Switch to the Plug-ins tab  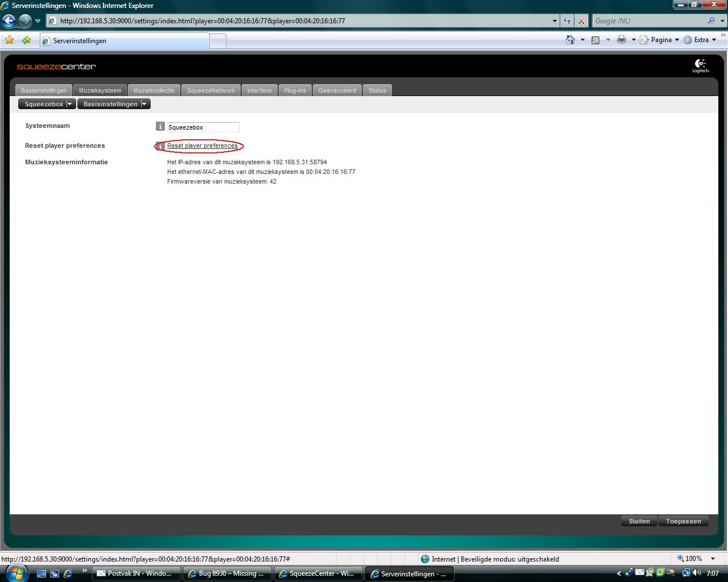(295, 90)
